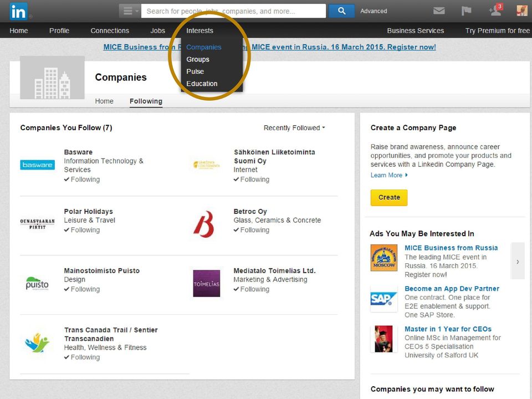Toggle Following for Sähköinen Liiketoiminta Suomi Oy
The width and height of the screenshot is (532, 399).
point(252,180)
